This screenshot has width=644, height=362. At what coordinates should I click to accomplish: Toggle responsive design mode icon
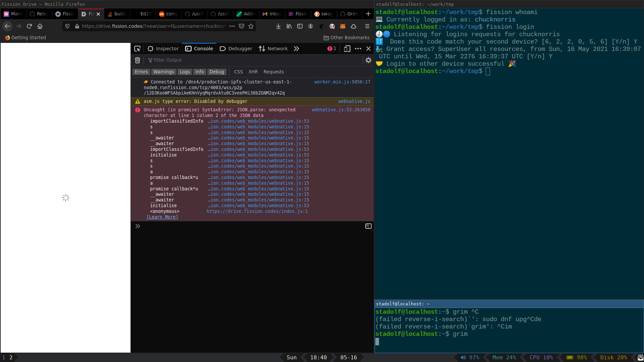347,49
